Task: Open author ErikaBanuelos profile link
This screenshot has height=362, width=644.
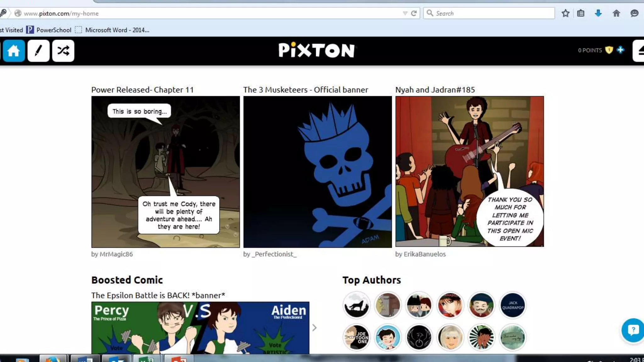Action: pos(424,254)
